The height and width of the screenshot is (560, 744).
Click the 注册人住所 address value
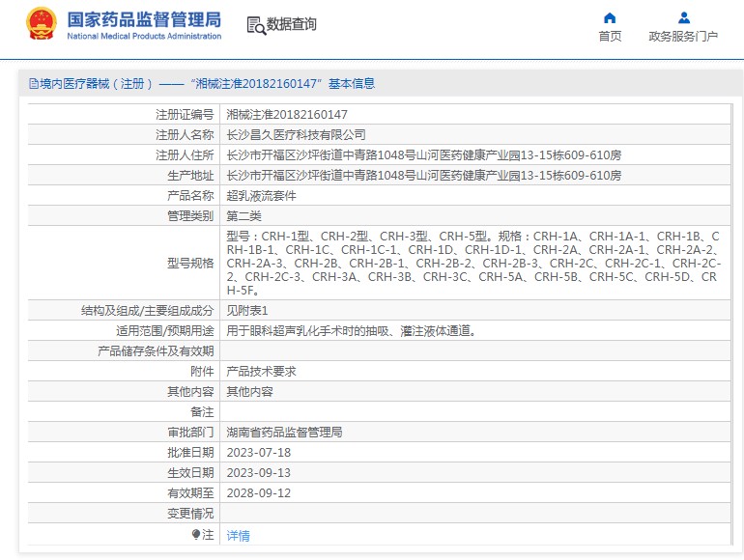(x=424, y=155)
